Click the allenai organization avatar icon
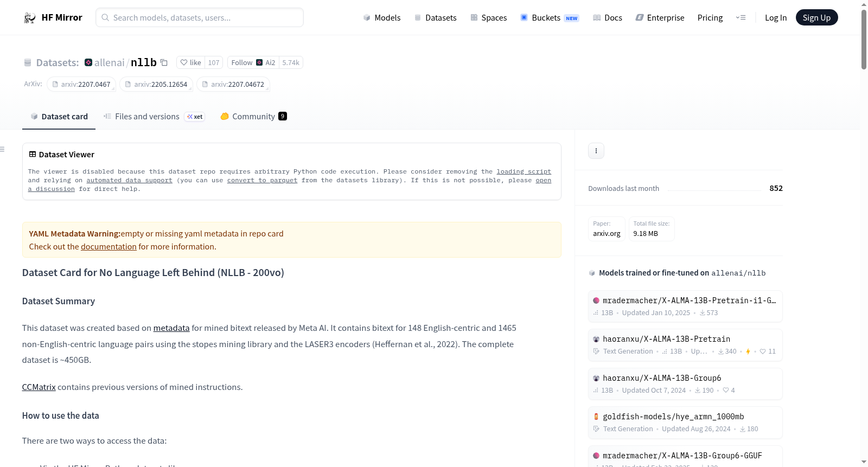The image size is (868, 467). point(88,62)
